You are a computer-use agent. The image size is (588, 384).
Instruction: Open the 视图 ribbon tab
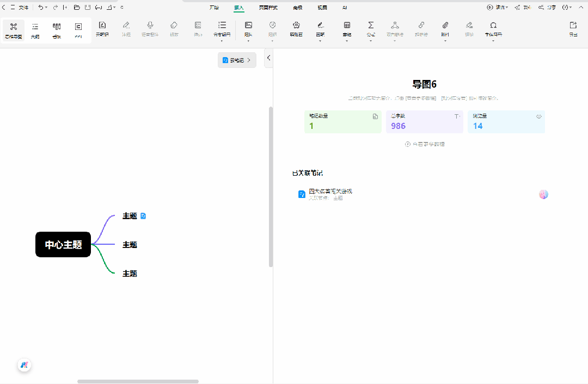click(x=322, y=8)
